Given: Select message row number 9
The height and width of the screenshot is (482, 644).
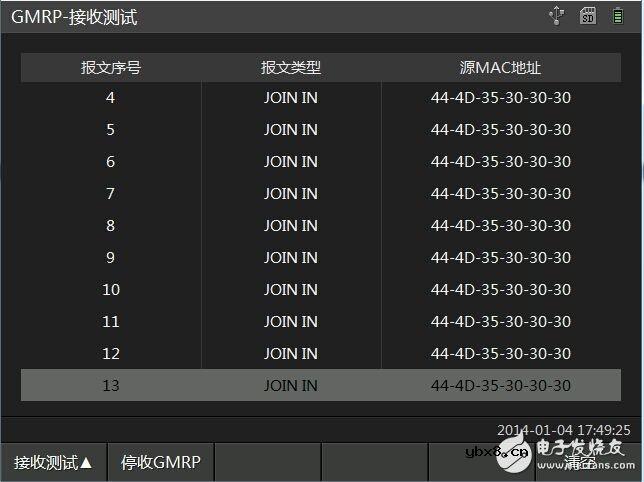Looking at the screenshot, I should (321, 258).
